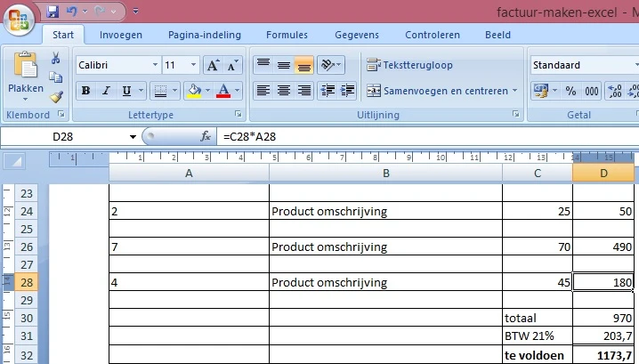This screenshot has height=364, width=639.
Task: Open the Name Box dropdown arrow
Action: (133, 136)
